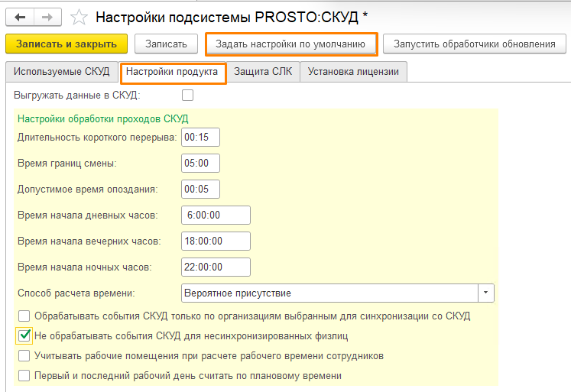The width and height of the screenshot is (571, 392).
Task: Switch to 'Используемые СКУД' tab
Action: 62,72
